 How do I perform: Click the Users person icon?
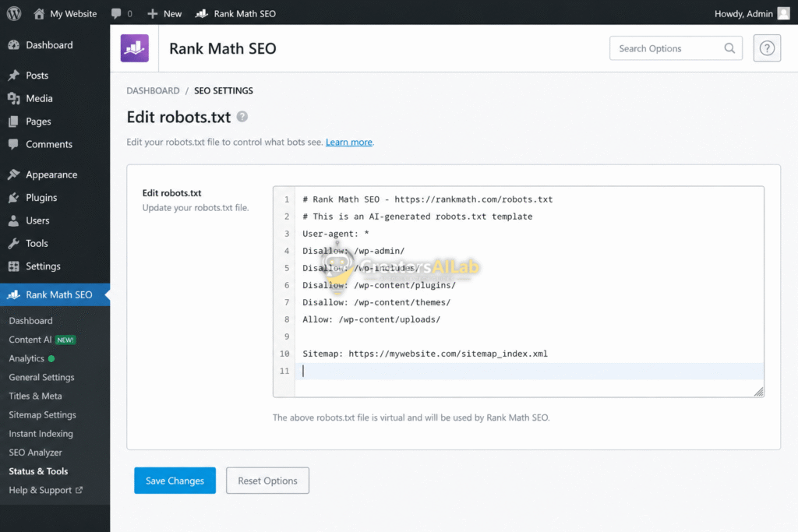click(14, 220)
